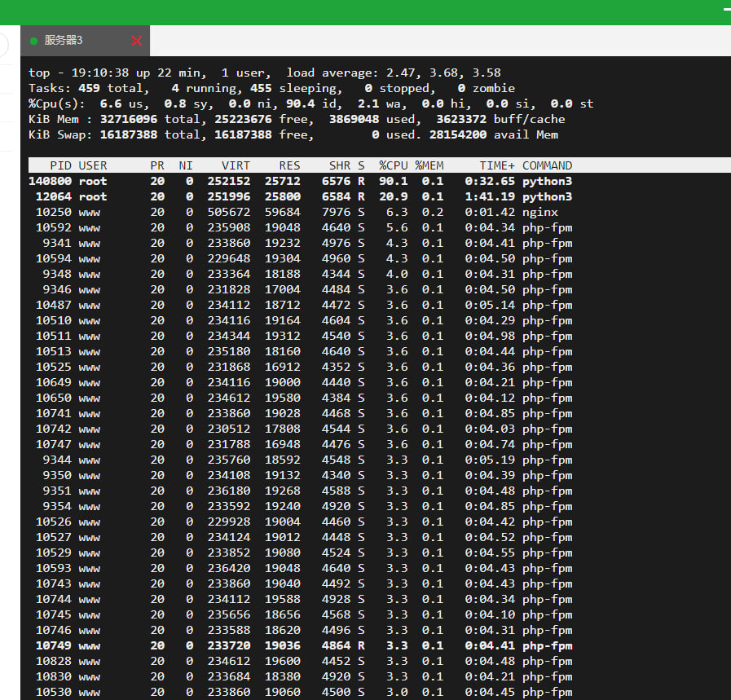Viewport: 731px width, 700px height.
Task: Click the USER column header
Action: coord(93,165)
